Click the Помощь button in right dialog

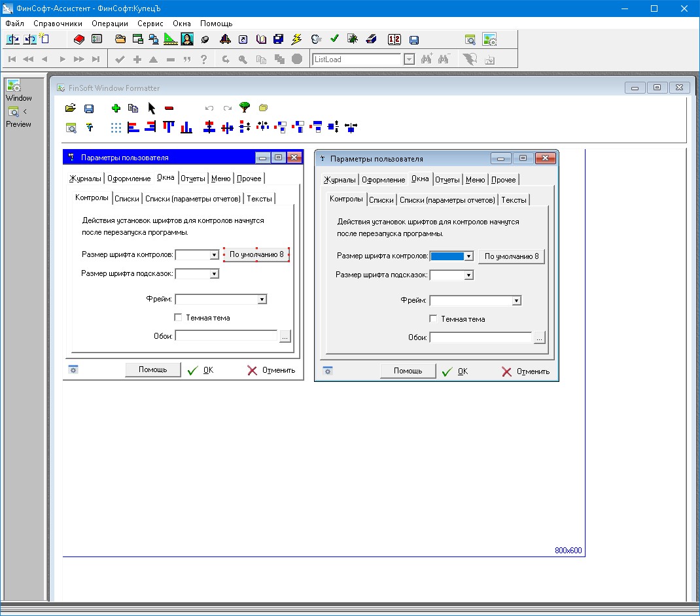408,371
